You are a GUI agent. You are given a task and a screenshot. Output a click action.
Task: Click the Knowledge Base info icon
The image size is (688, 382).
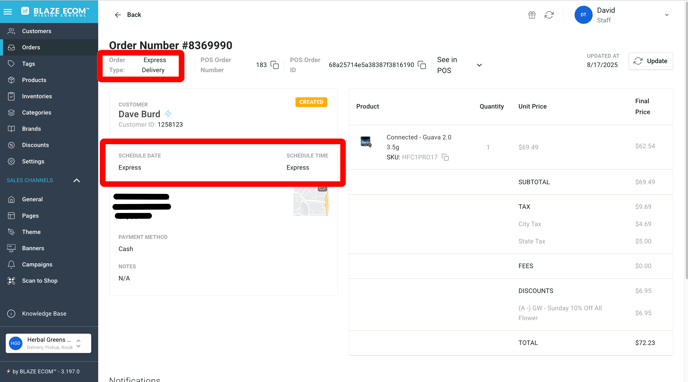[x=11, y=314]
